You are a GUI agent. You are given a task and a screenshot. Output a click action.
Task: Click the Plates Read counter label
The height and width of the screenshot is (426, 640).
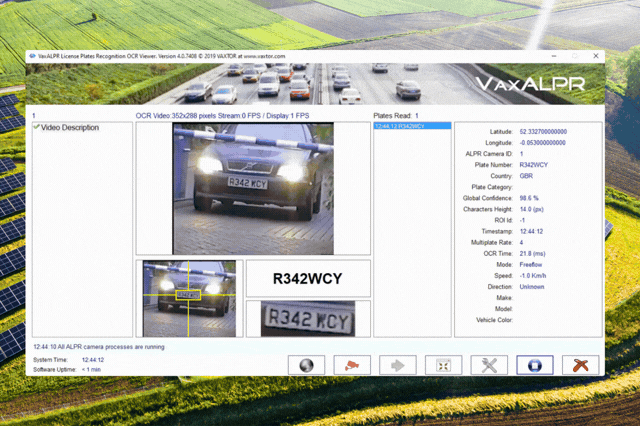pyautogui.click(x=396, y=115)
